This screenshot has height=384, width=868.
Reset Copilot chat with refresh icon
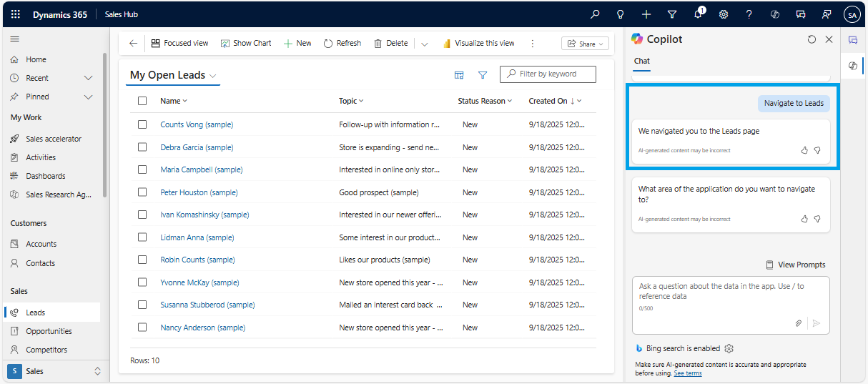click(x=812, y=39)
